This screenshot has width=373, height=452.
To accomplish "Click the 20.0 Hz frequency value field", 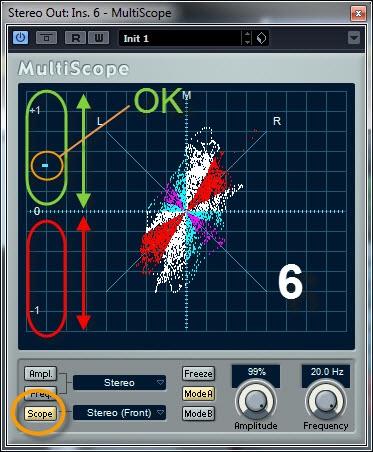I will pos(326,372).
